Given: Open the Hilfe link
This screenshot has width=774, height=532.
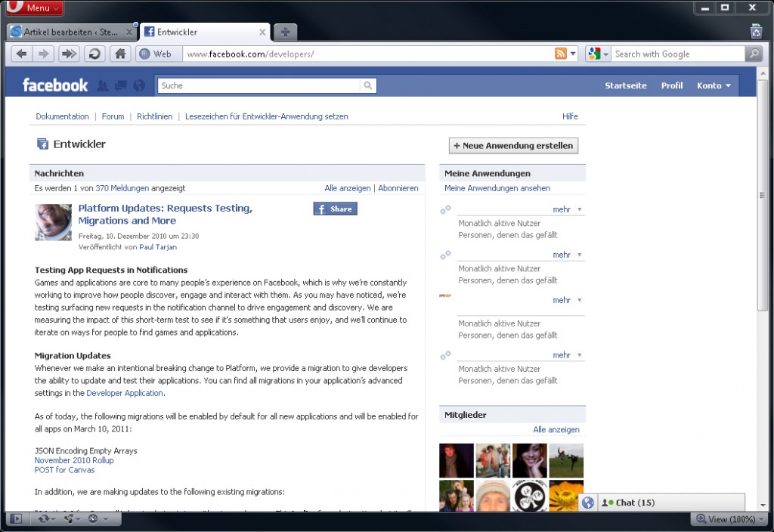Looking at the screenshot, I should 570,116.
